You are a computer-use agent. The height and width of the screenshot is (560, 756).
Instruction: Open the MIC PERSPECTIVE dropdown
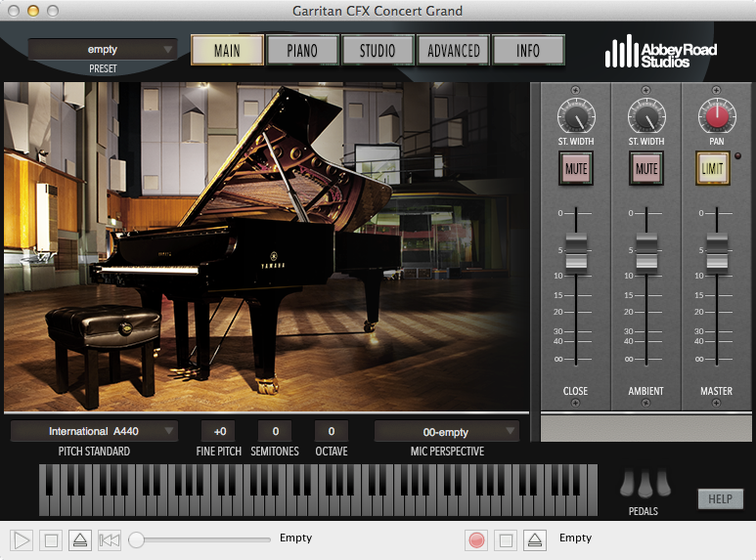(447, 431)
